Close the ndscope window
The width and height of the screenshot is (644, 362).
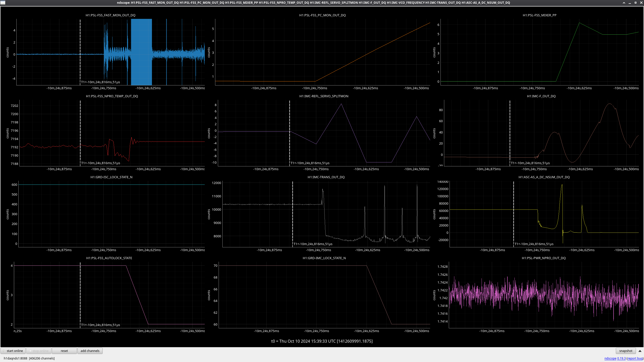[x=641, y=3]
